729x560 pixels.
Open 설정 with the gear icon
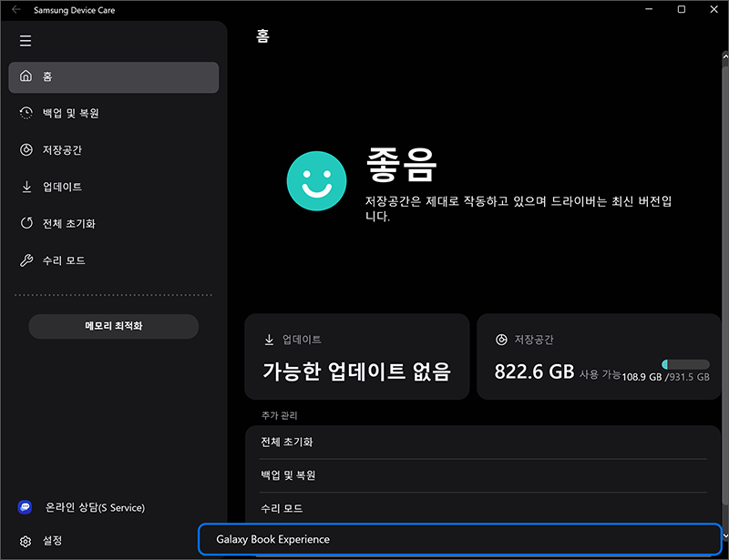[x=26, y=540]
